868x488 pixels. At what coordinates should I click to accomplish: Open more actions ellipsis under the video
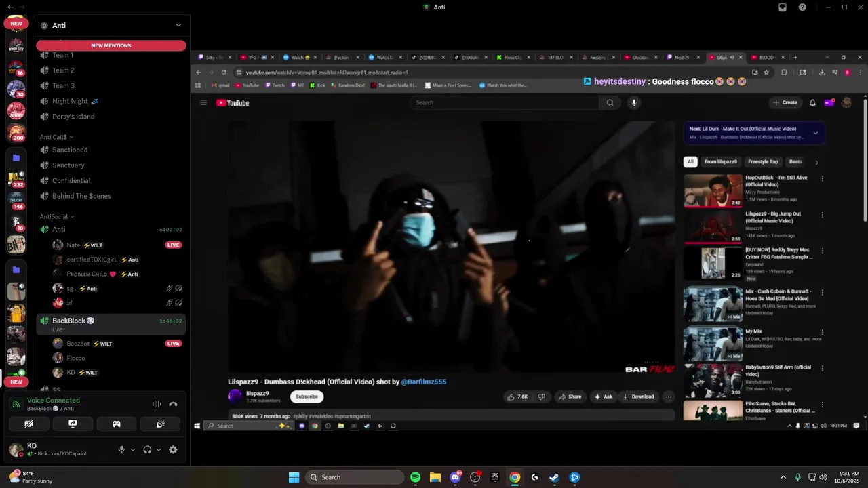click(x=669, y=396)
